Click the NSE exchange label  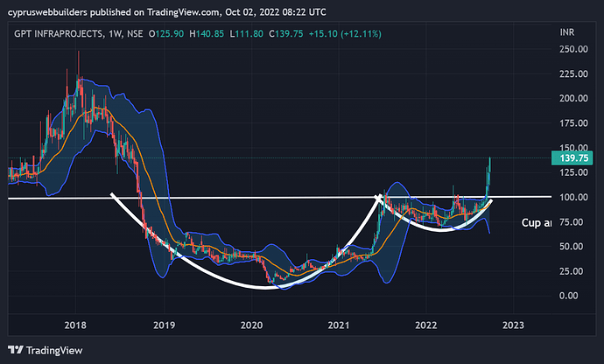(x=135, y=34)
